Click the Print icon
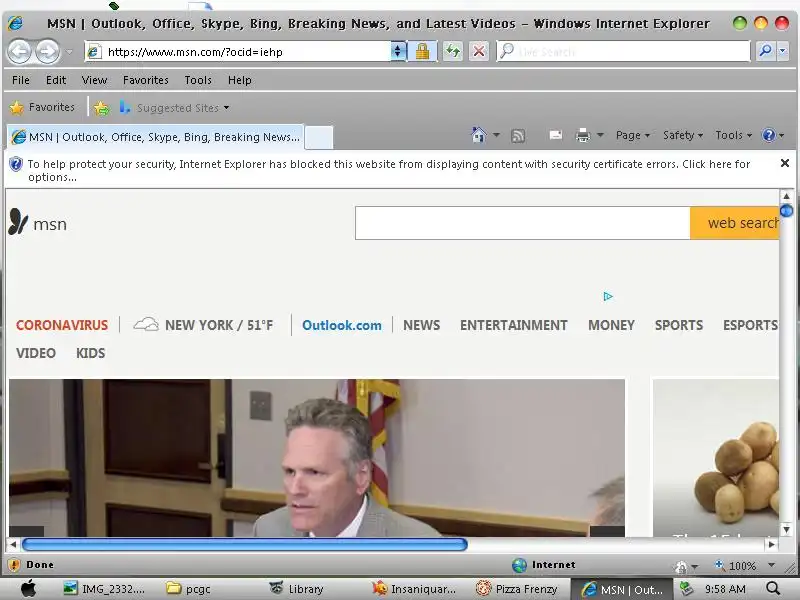The width and height of the screenshot is (800, 600). [583, 135]
